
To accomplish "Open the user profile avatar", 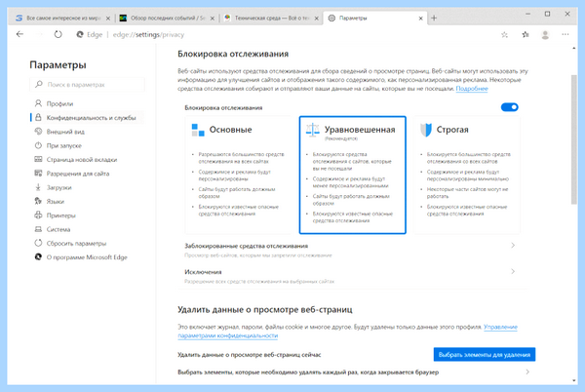I will 545,35.
